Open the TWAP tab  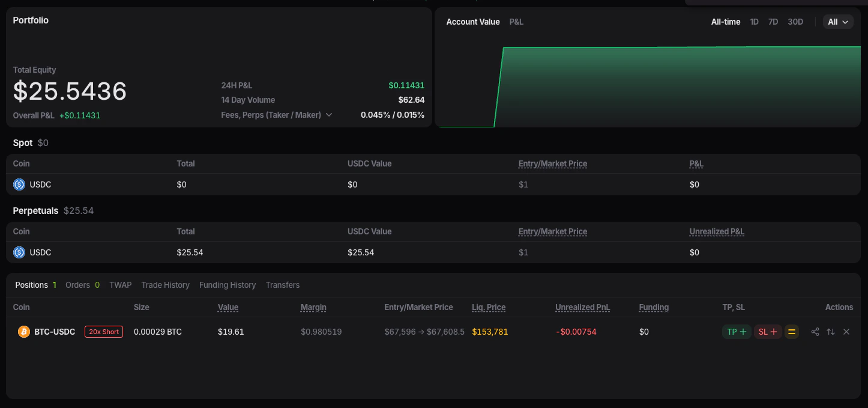click(120, 285)
